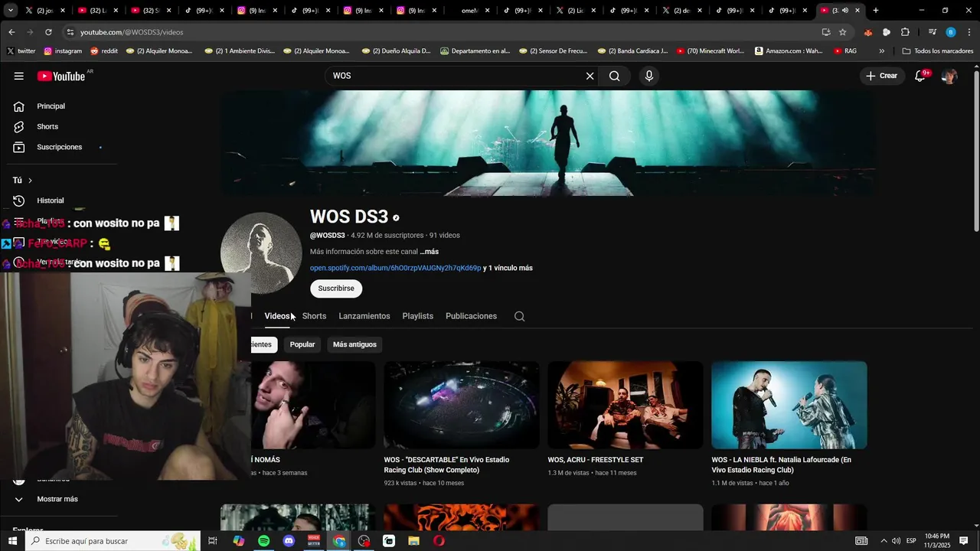
Task: Open the 'y 1 vínculo más' link
Action: point(508,268)
